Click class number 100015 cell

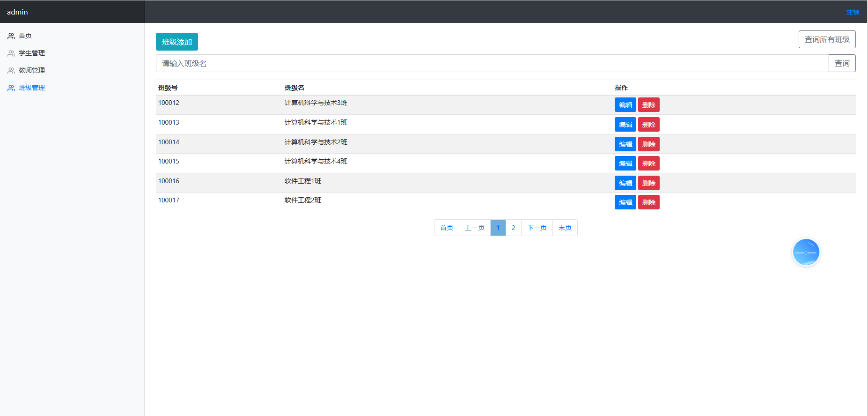[x=169, y=162]
